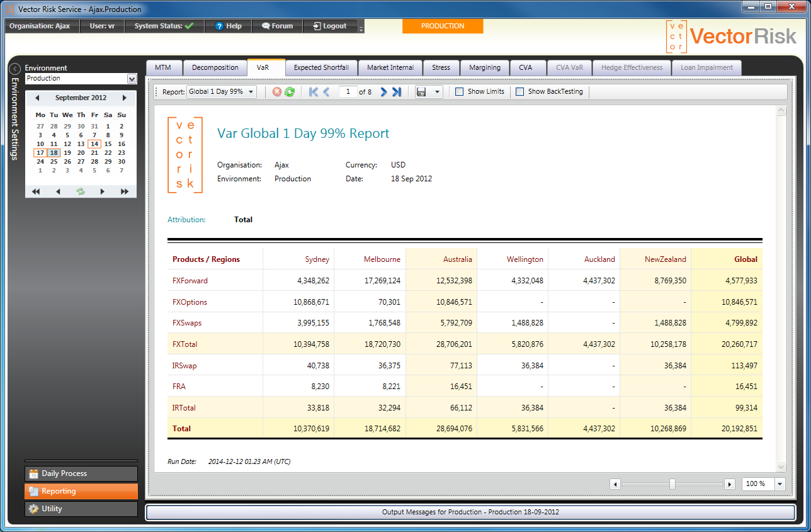
Task: Click the Utility gear icon
Action: [34, 509]
